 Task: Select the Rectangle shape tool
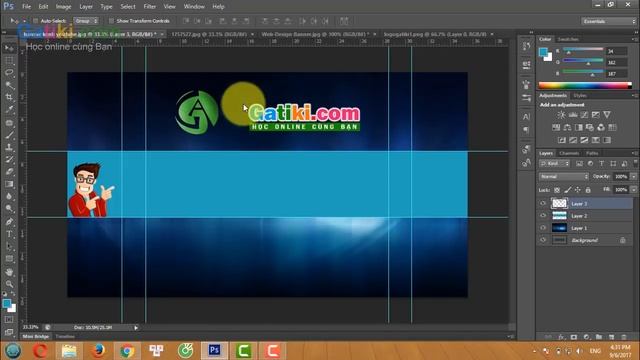pyautogui.click(x=9, y=259)
